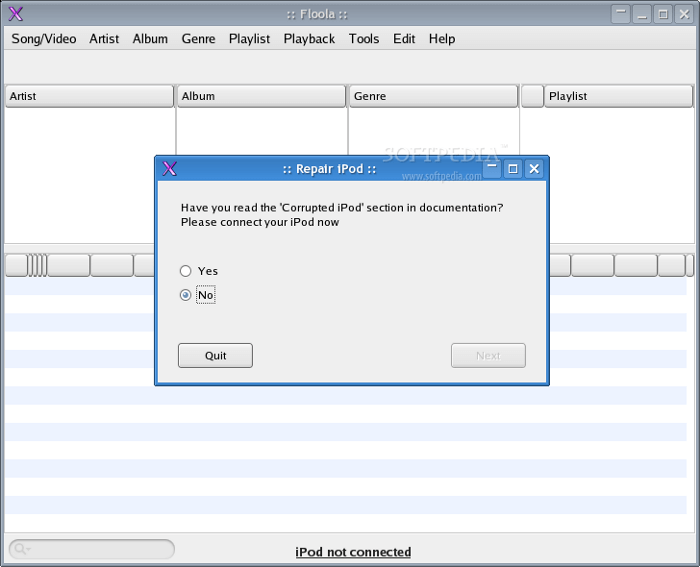Click the X icon in the Repair iPod title bar

click(170, 168)
